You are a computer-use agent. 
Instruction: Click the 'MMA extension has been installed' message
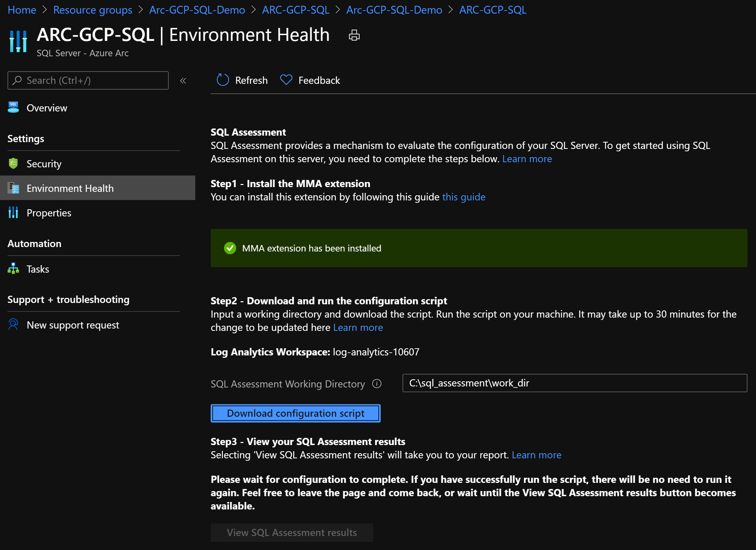(312, 248)
